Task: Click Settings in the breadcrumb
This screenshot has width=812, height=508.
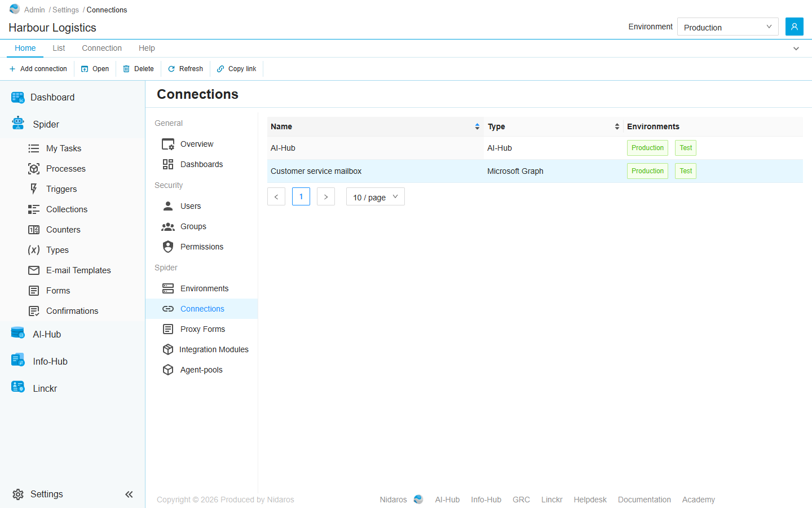Action: coord(65,10)
